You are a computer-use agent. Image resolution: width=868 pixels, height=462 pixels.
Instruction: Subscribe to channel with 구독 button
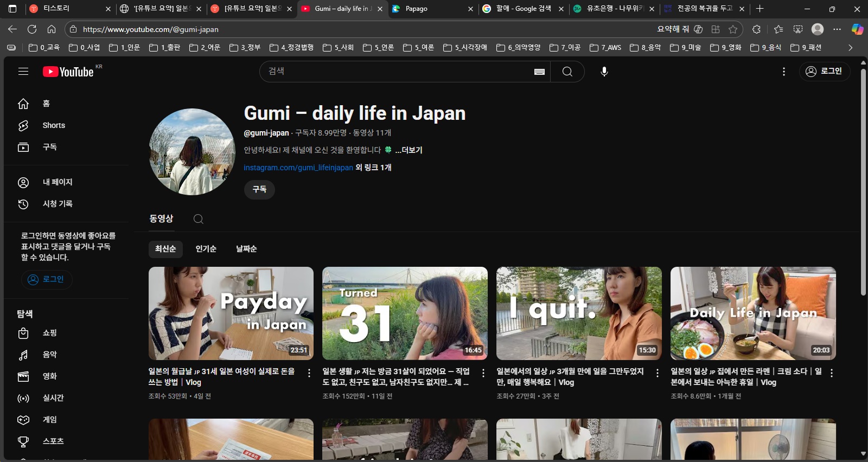point(259,189)
